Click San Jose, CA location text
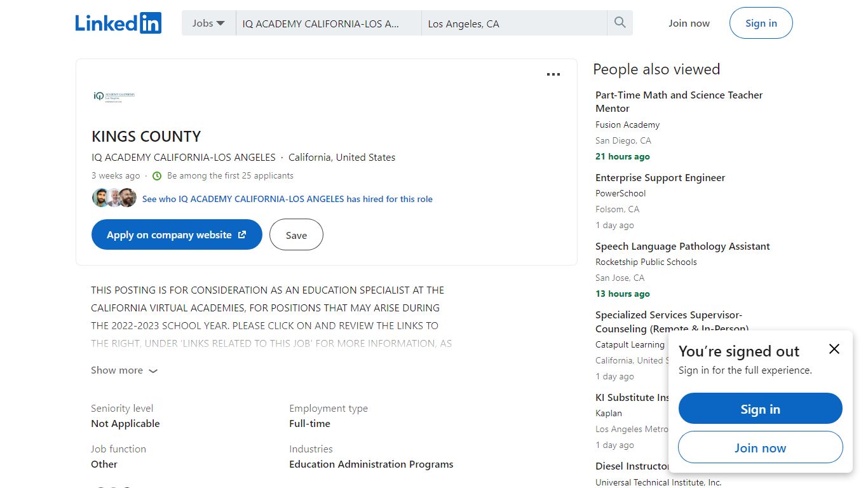The image size is (868, 488). point(620,278)
